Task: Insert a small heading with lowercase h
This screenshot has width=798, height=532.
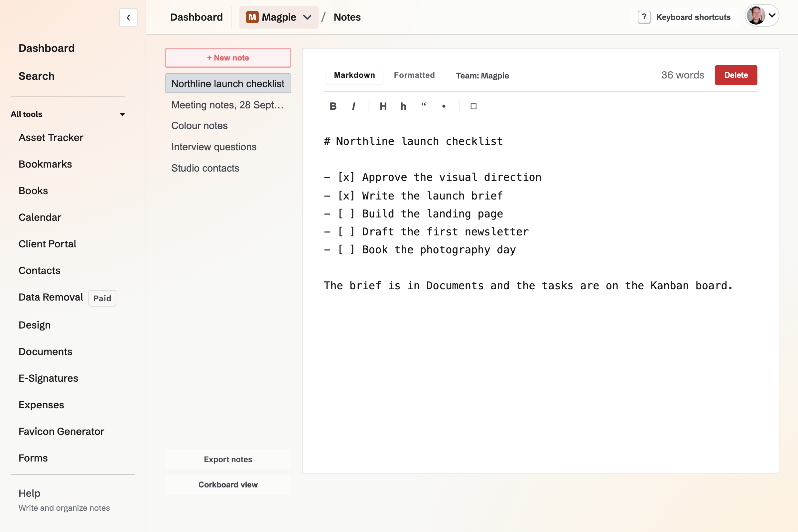Action: tap(403, 106)
